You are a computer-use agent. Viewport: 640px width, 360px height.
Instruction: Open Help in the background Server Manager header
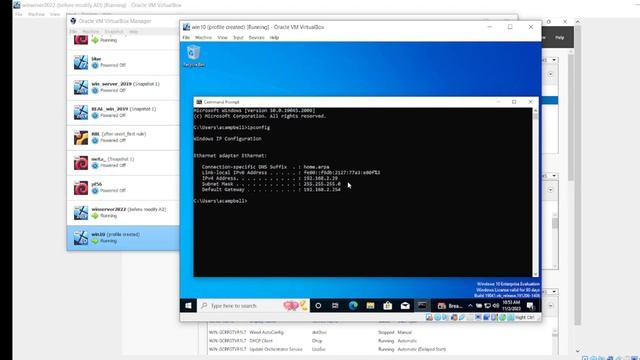(x=560, y=38)
